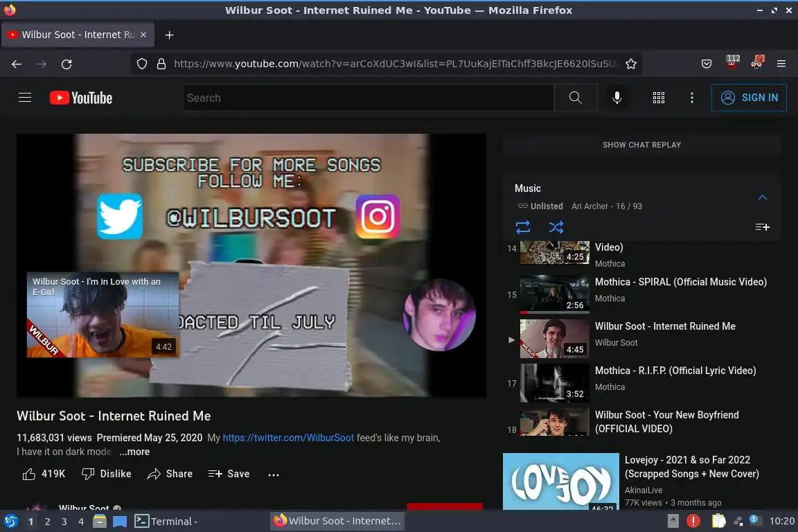The image size is (798, 532).
Task: Go back to the previous page
Action: click(x=17, y=64)
